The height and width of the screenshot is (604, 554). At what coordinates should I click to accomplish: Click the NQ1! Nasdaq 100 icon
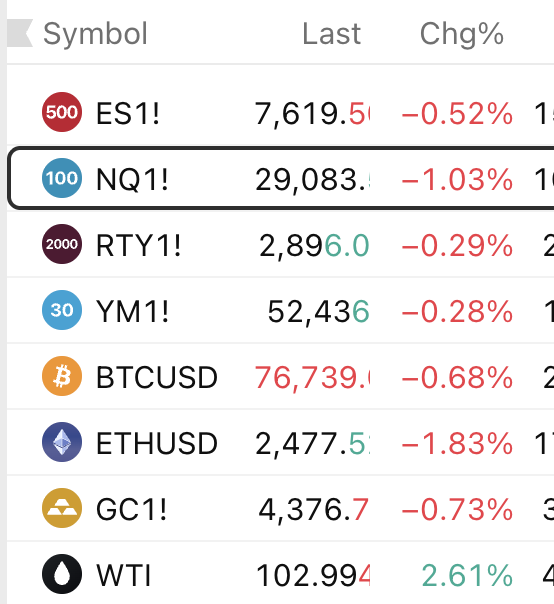(62, 178)
